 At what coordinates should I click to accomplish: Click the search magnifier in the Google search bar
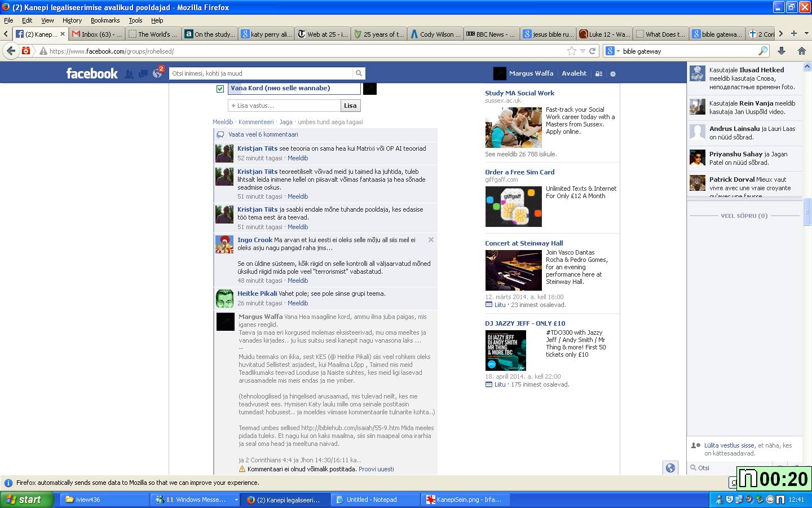click(x=762, y=51)
